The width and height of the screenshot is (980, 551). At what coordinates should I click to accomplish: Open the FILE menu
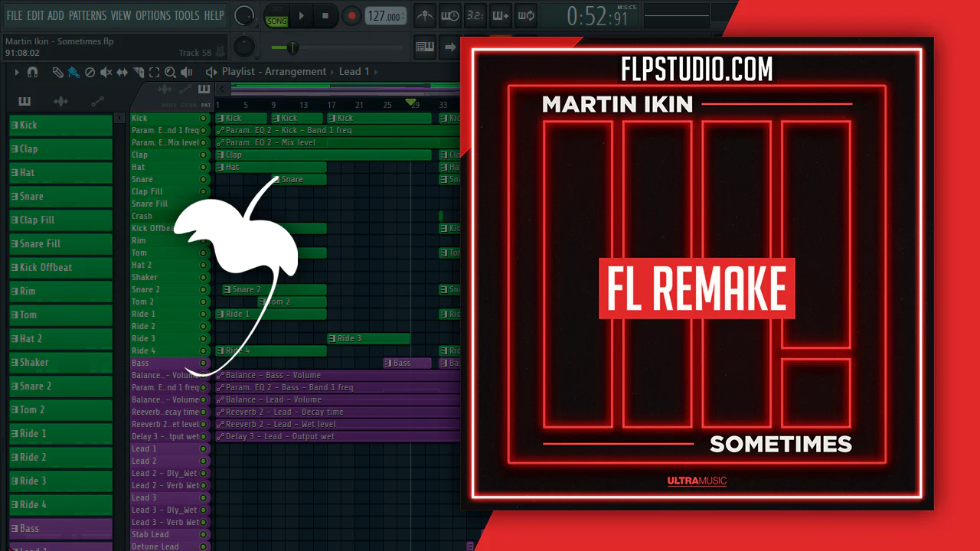15,15
